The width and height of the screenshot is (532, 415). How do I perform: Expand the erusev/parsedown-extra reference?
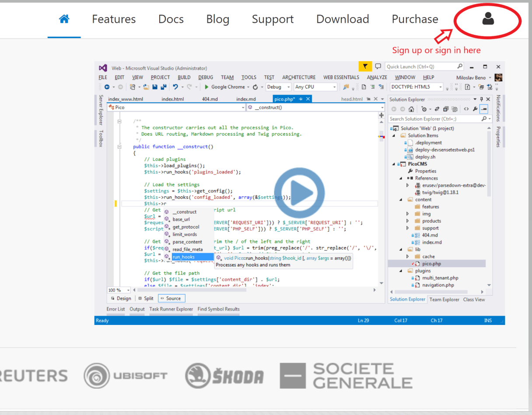click(x=407, y=185)
